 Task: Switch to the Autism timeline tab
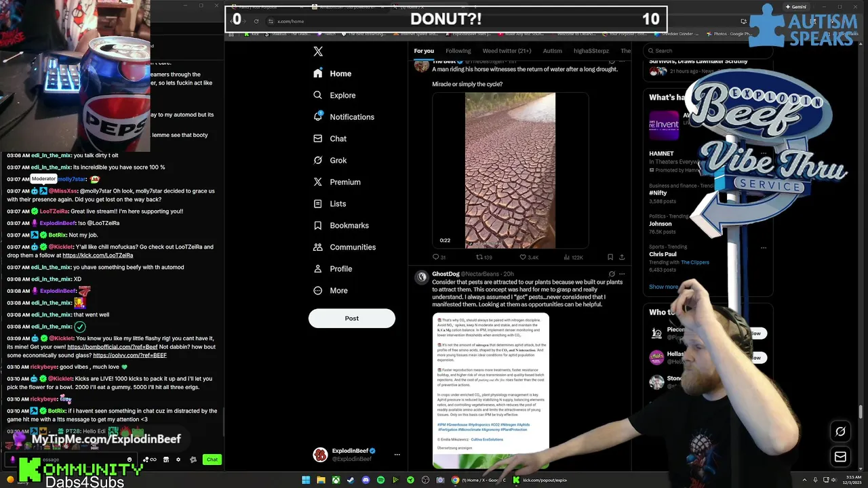(x=552, y=51)
